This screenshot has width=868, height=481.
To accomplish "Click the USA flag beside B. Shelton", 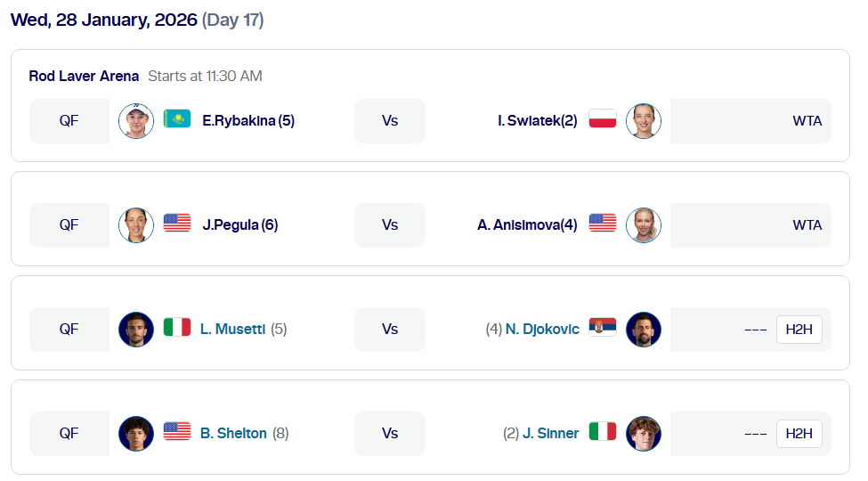I will 177,432.
